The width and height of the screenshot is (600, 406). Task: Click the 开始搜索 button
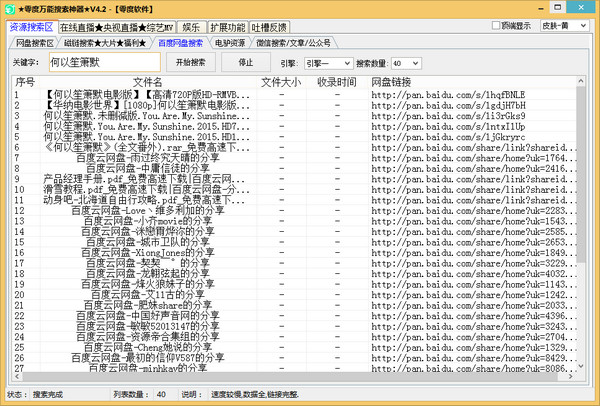190,62
